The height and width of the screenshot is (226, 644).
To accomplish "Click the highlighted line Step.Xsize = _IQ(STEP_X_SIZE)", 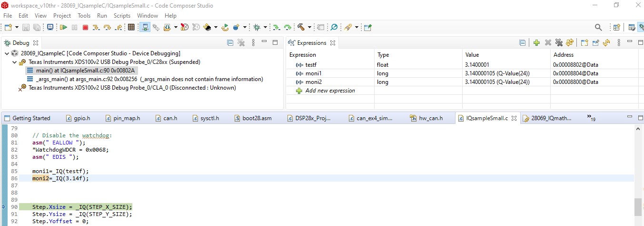I will tap(82, 207).
